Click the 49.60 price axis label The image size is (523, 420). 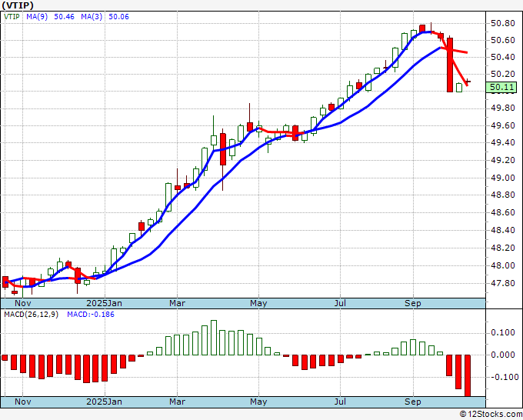503,125
